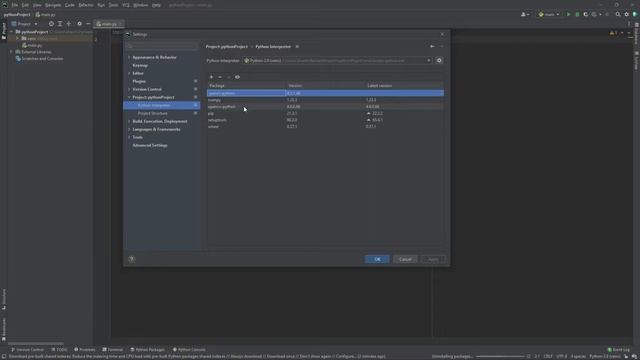640x360 pixels.
Task: Select Plugins in settings tree
Action: pos(139,81)
